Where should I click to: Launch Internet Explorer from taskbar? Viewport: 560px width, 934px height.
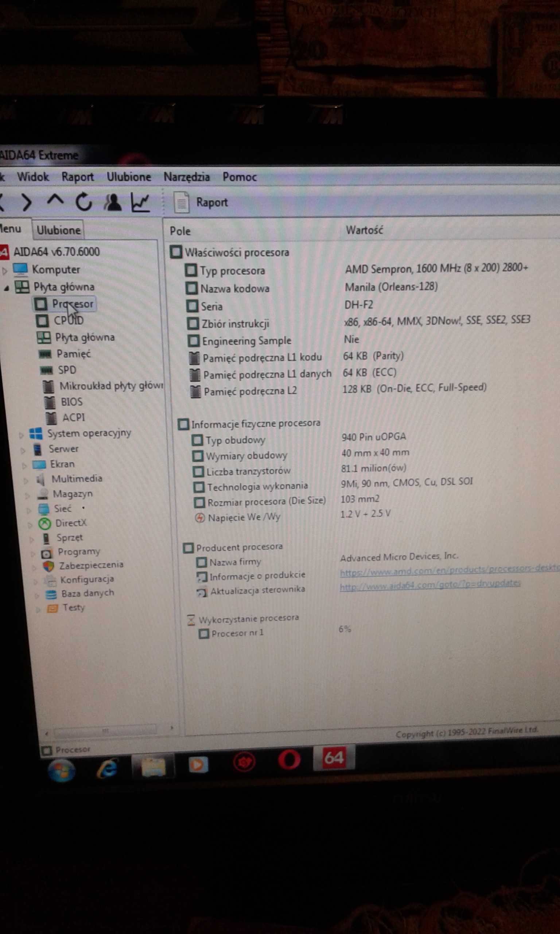coord(107,768)
